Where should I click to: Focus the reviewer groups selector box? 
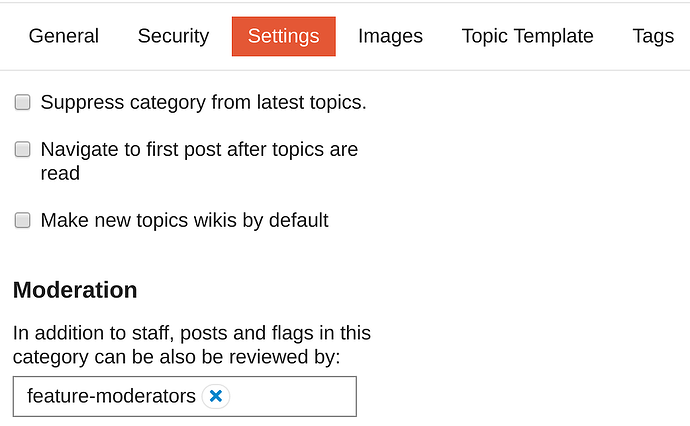click(x=185, y=397)
